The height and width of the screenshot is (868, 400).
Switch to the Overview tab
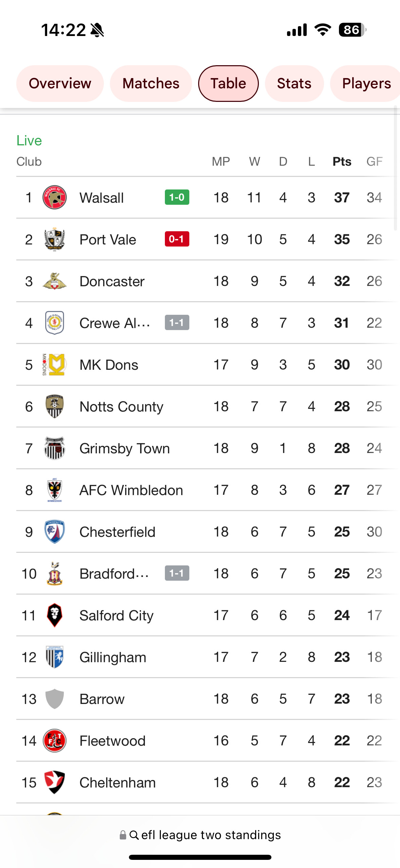coord(60,84)
